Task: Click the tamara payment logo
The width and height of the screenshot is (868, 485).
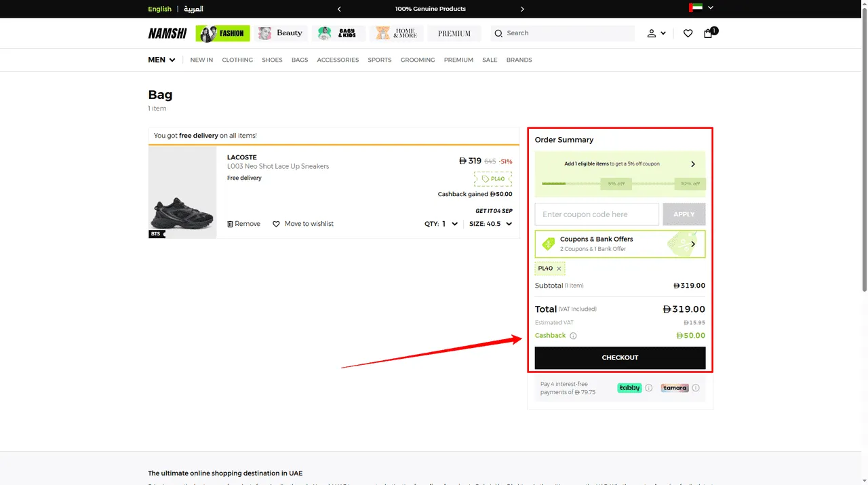Action: click(x=675, y=388)
